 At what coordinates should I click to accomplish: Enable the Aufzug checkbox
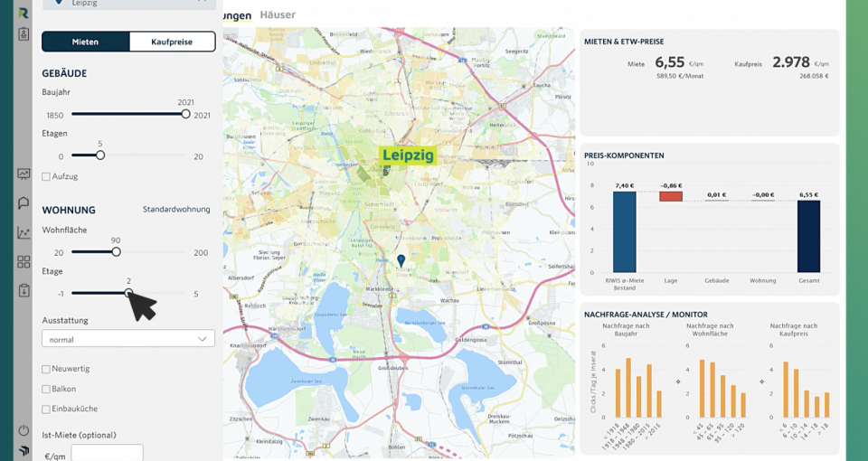point(46,177)
